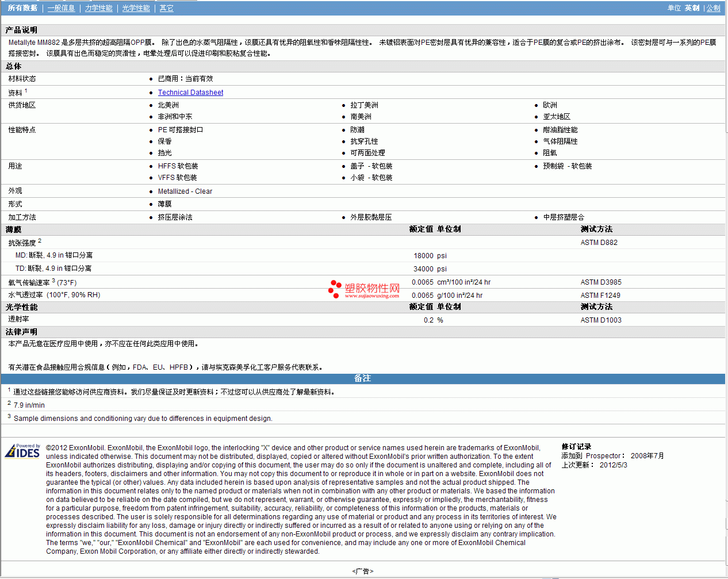
Task: Click superscript 2 beside 抗张强度
Action: 40,241
